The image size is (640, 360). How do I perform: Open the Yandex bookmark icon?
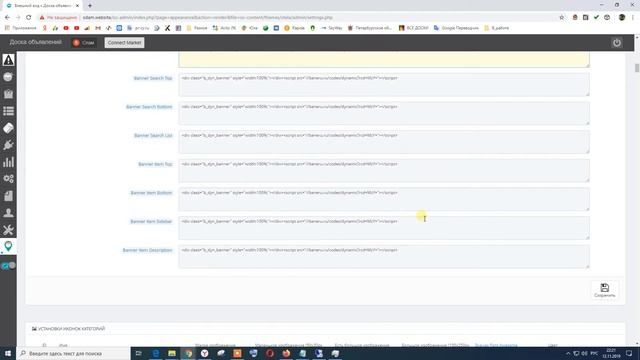click(x=44, y=28)
